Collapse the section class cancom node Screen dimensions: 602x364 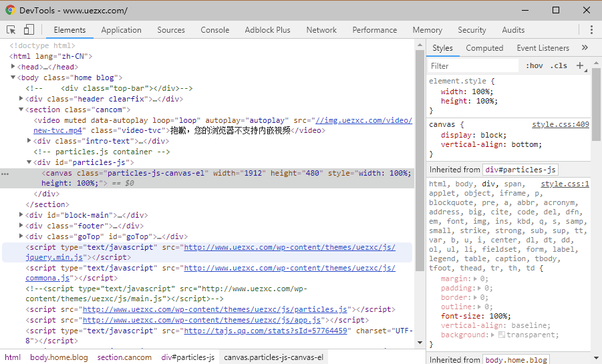point(21,110)
